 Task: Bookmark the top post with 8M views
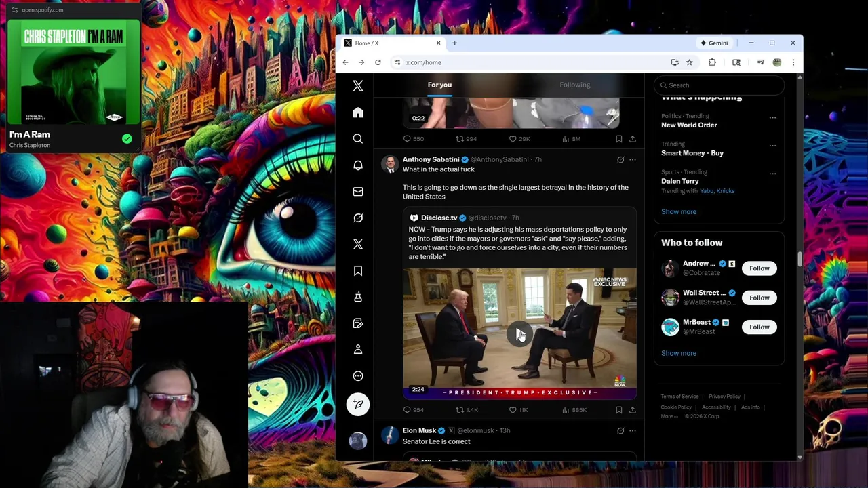[618, 139]
